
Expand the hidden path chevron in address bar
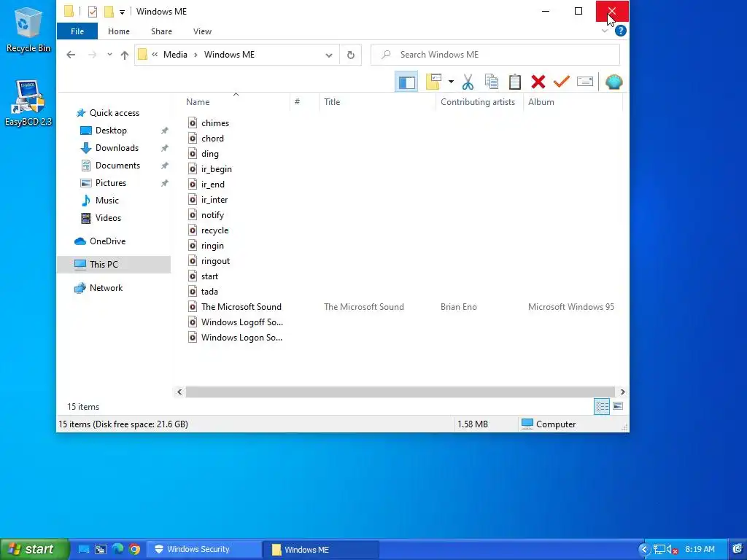pos(155,55)
